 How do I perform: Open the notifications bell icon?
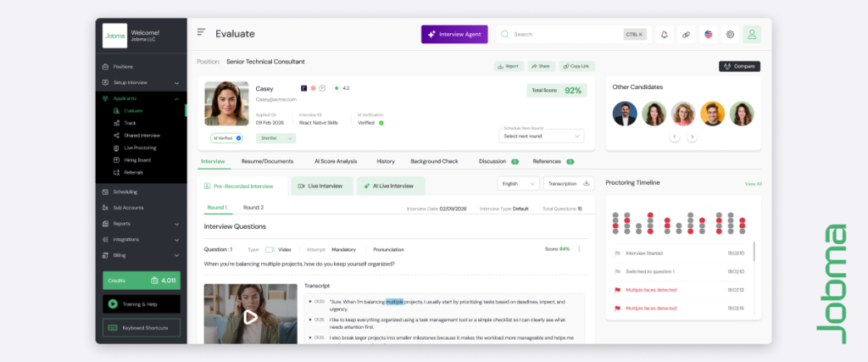[x=665, y=34]
